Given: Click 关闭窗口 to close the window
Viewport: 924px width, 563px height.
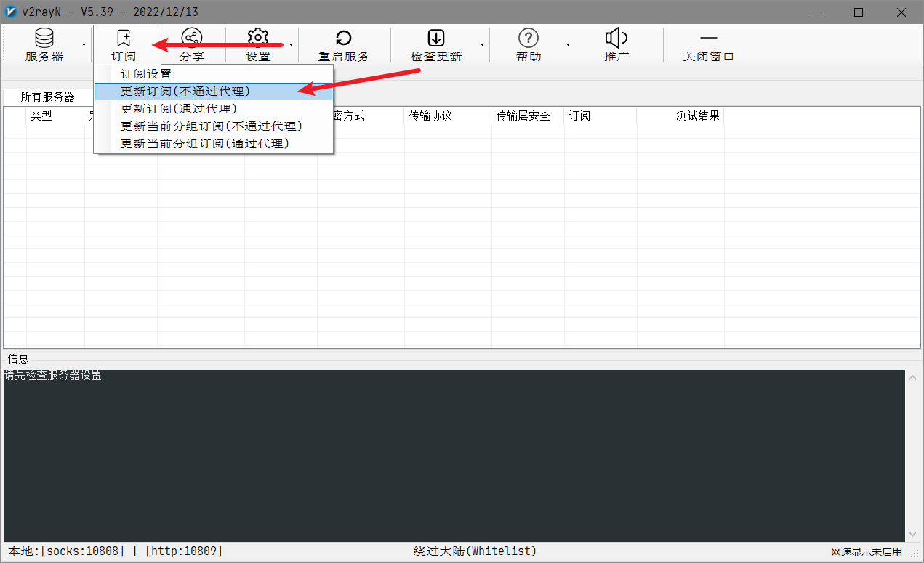Looking at the screenshot, I should click(708, 44).
